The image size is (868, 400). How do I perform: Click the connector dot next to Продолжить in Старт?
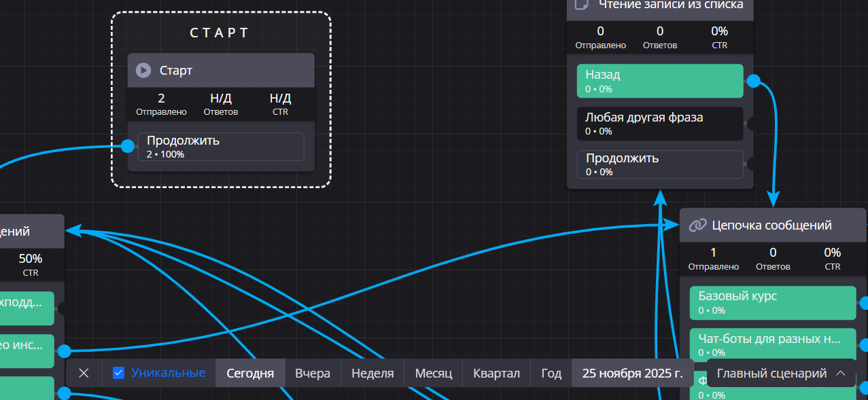(127, 146)
